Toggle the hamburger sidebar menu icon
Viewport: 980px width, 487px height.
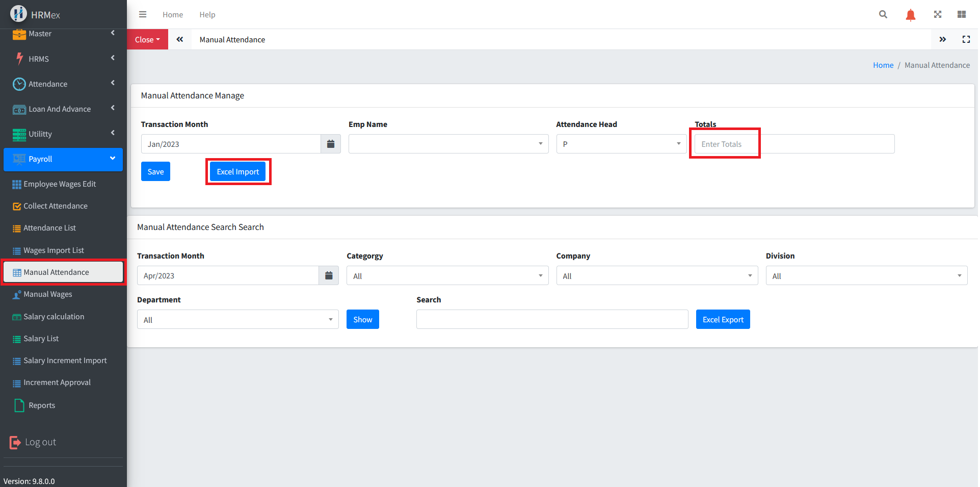pyautogui.click(x=143, y=14)
